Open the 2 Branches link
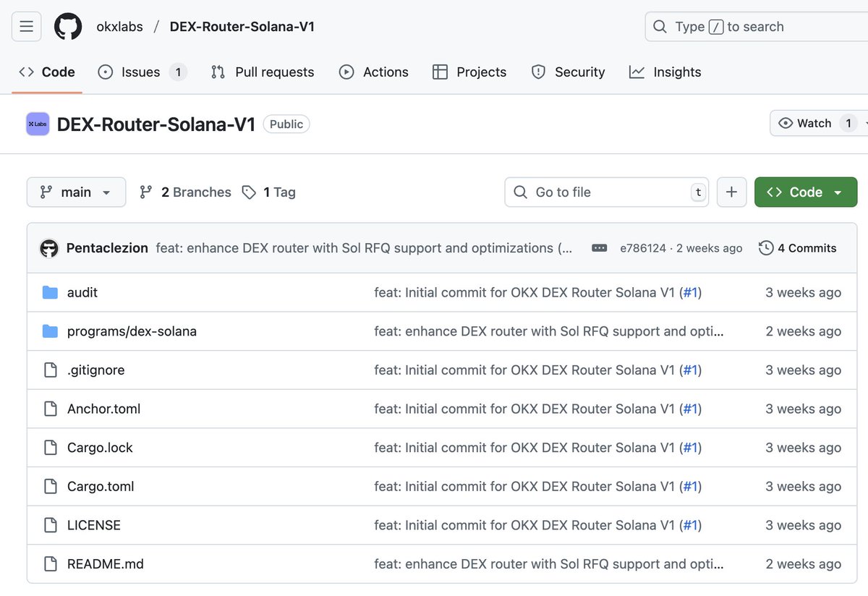The image size is (868, 596). (x=185, y=192)
